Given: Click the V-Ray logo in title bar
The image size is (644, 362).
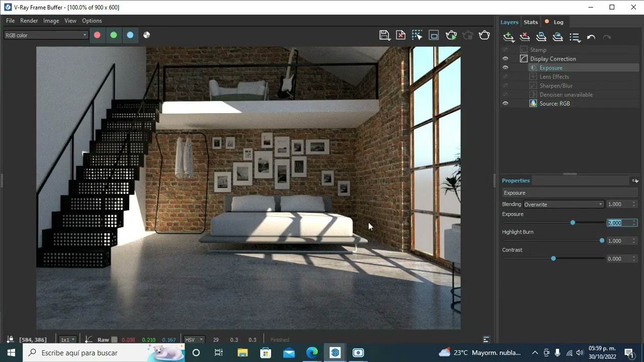Looking at the screenshot, I should 8,7.
